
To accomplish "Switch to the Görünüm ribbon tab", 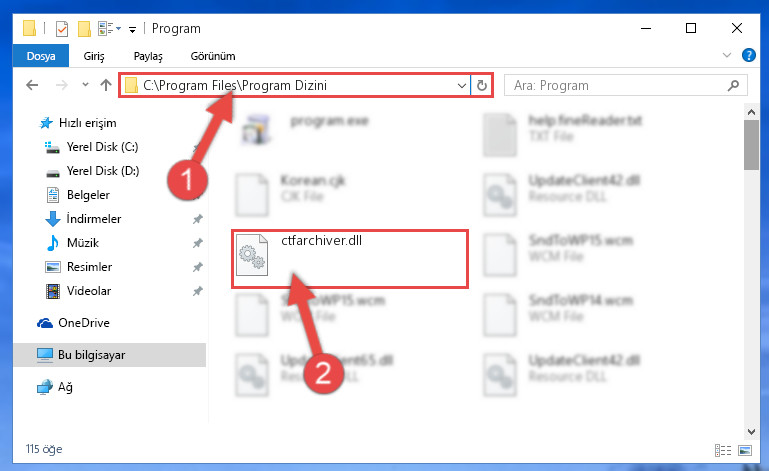I will pyautogui.click(x=213, y=56).
